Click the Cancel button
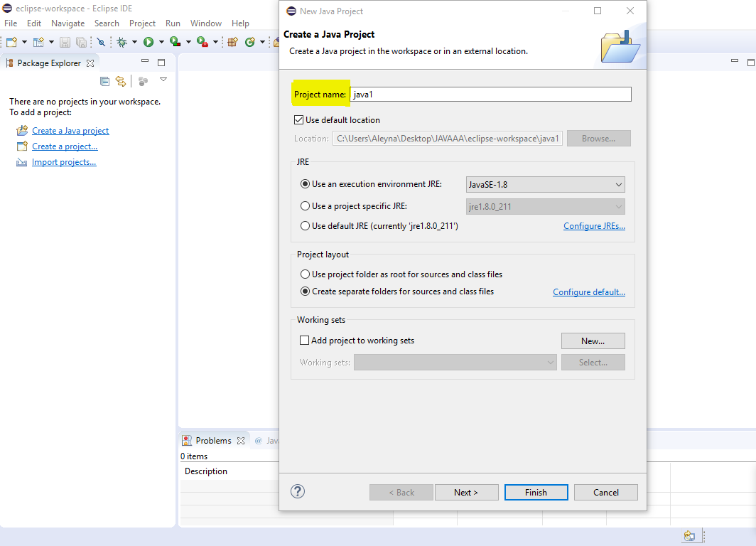Screen dimensions: 756x546 (605, 493)
